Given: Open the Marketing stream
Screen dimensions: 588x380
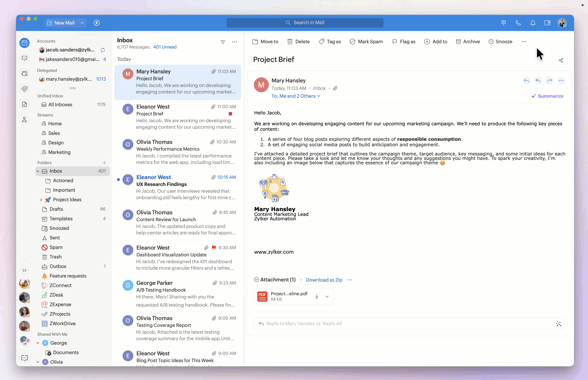Looking at the screenshot, I should 59,152.
